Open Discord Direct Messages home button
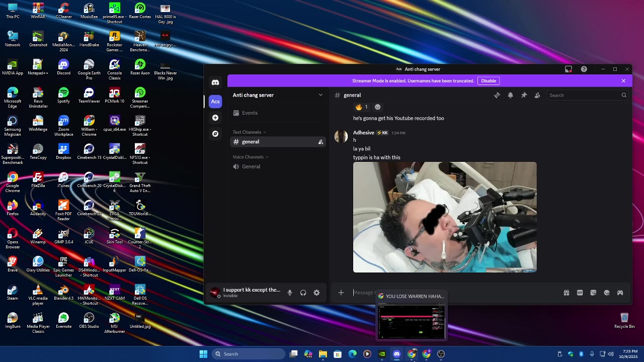Viewport: 644px width, 362px height. [215, 82]
